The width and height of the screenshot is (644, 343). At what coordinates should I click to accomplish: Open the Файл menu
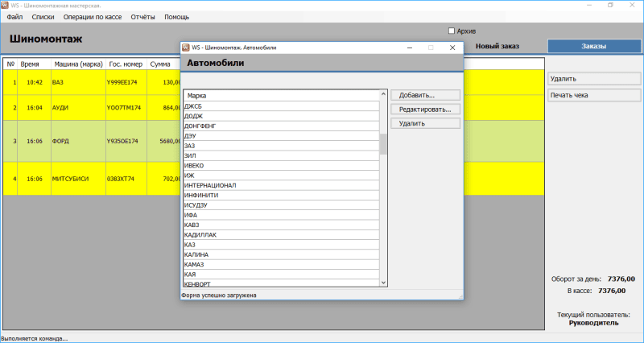(x=14, y=17)
